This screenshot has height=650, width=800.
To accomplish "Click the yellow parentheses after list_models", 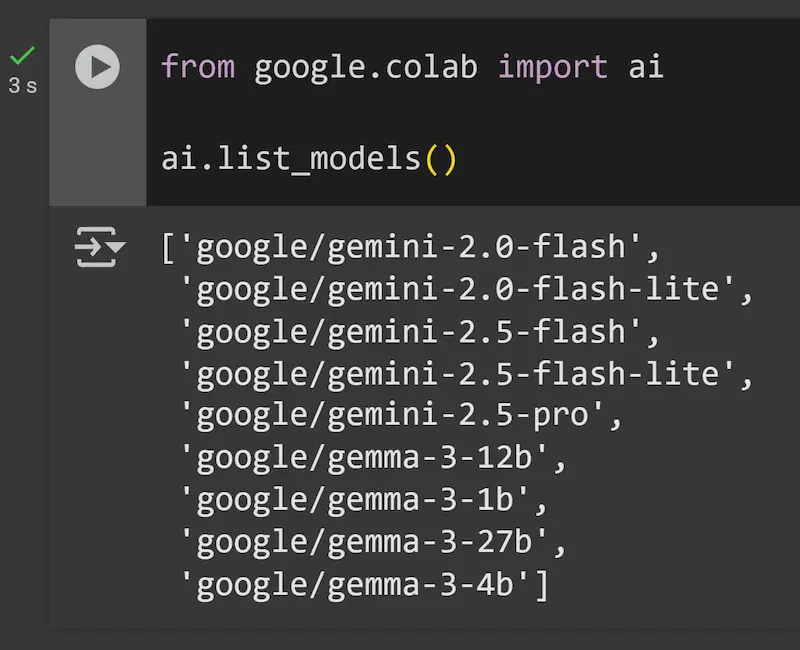I will [440, 160].
